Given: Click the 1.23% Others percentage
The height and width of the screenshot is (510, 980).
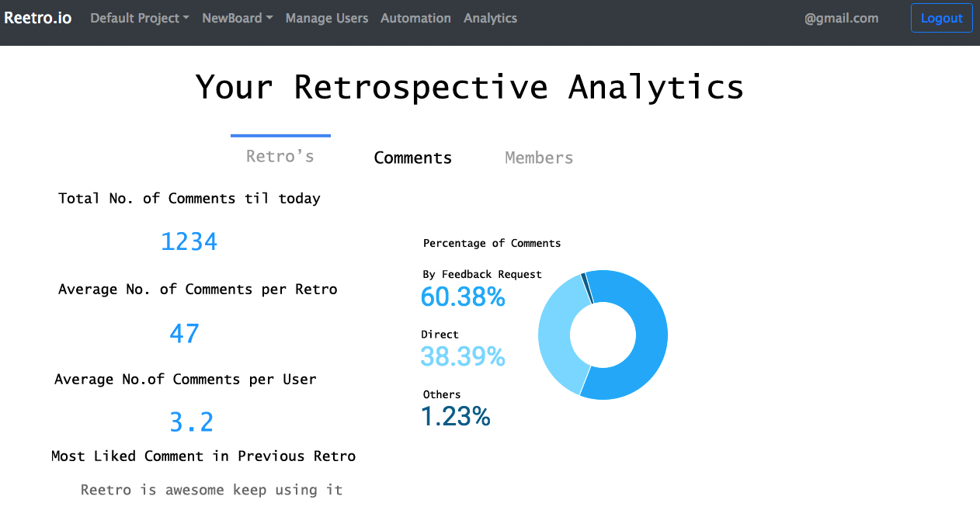Looking at the screenshot, I should [x=456, y=417].
